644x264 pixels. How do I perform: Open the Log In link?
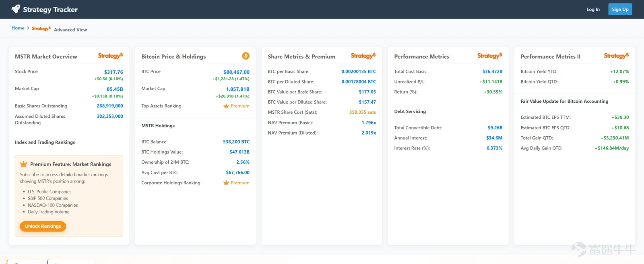pyautogui.click(x=593, y=9)
